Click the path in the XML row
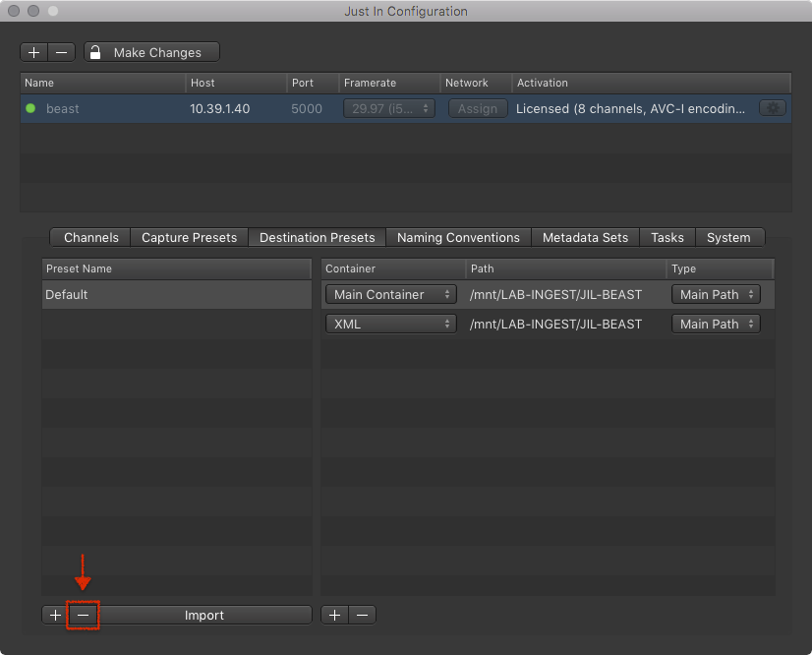Screen dimensions: 812x655 (x=555, y=324)
